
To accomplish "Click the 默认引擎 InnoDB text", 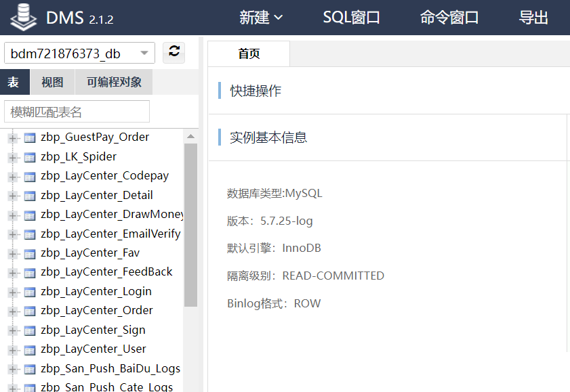I will pyautogui.click(x=274, y=248).
